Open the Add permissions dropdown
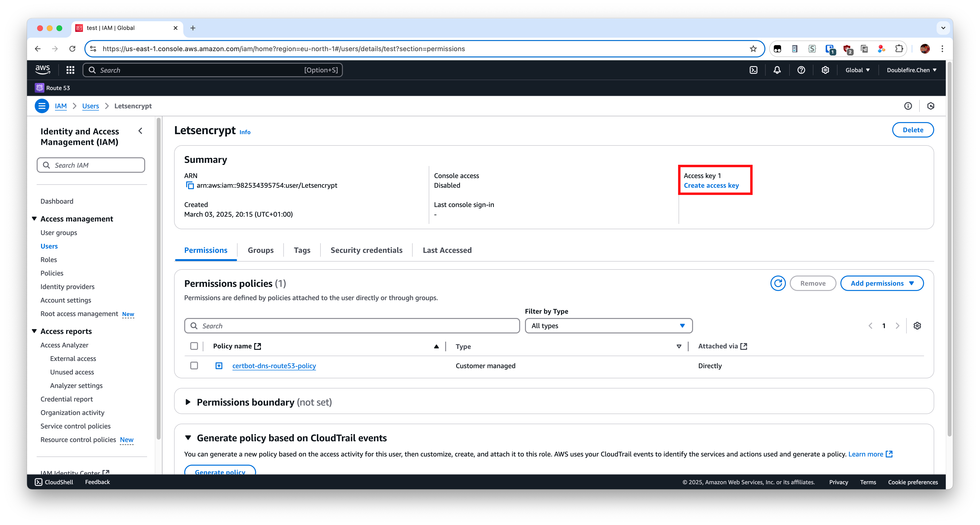 click(882, 283)
